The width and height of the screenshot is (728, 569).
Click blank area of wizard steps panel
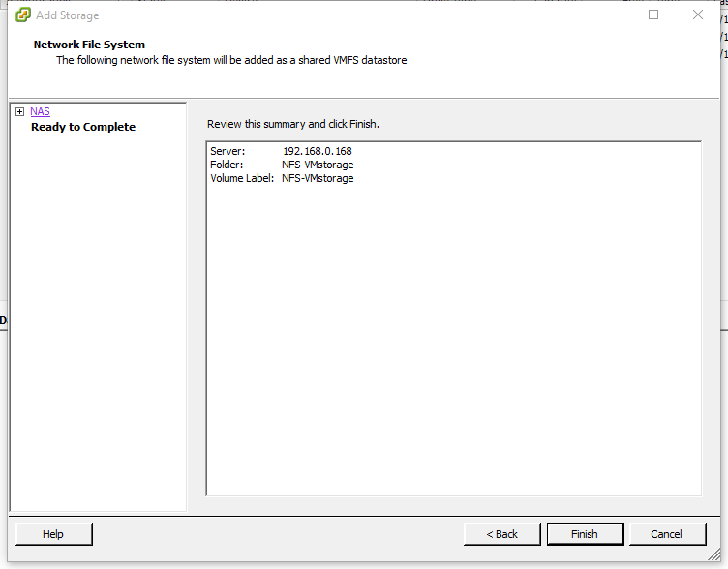[x=97, y=319]
